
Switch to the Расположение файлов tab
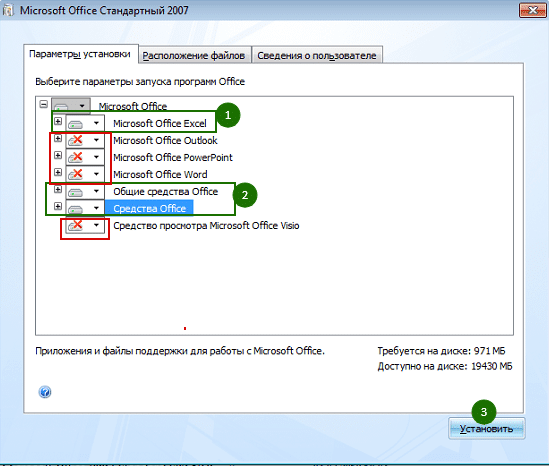click(194, 55)
